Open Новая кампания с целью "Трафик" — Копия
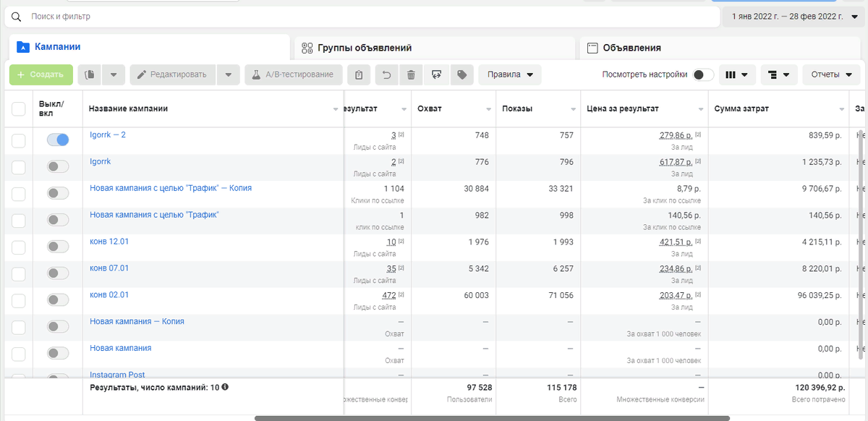Image resolution: width=868 pixels, height=421 pixels. [171, 188]
